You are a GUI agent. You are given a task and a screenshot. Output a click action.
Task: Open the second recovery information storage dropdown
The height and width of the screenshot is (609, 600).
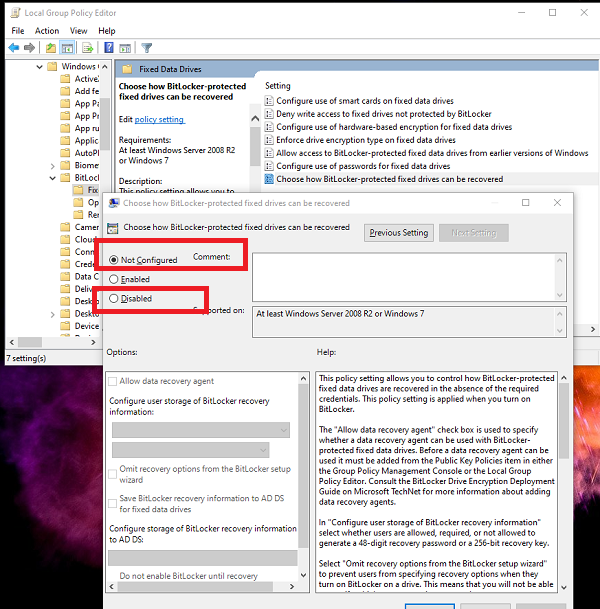(x=190, y=450)
